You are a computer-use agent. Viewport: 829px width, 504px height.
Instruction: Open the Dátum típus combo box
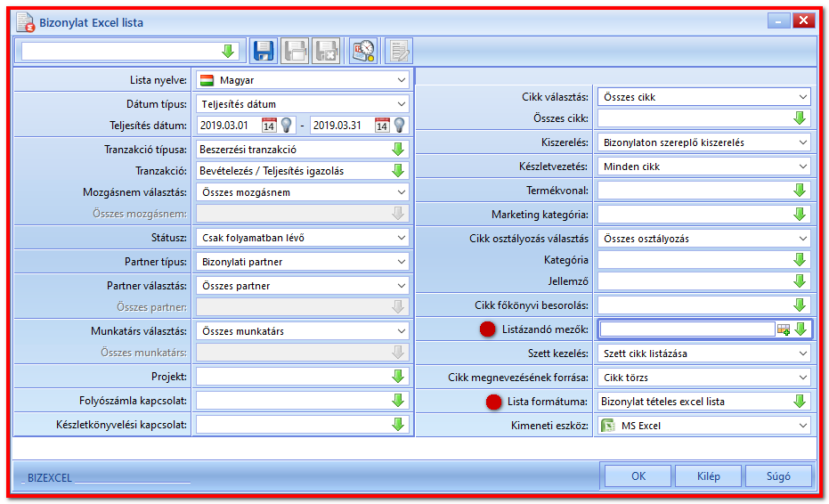pos(402,104)
